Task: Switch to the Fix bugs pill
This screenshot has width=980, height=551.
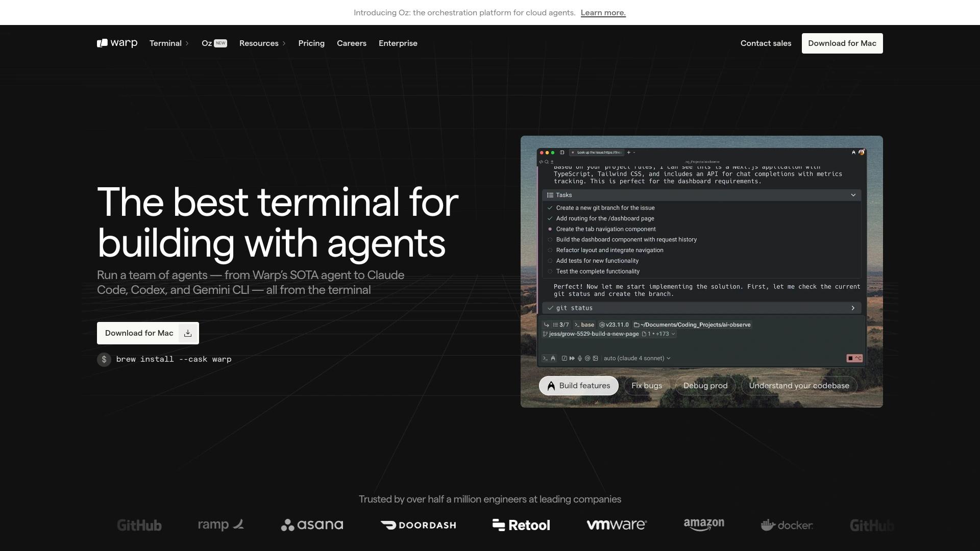Action: coord(646,386)
